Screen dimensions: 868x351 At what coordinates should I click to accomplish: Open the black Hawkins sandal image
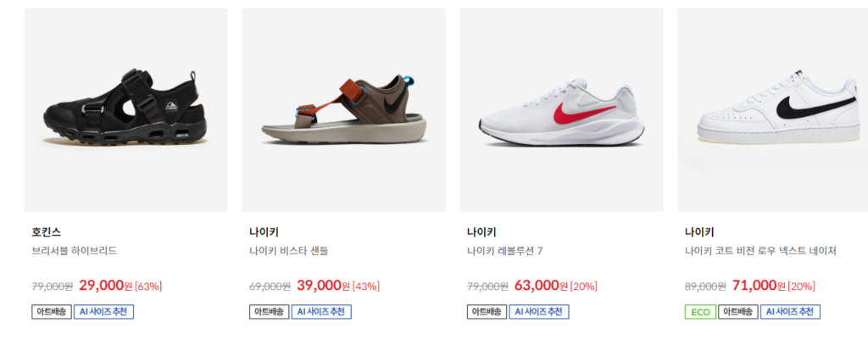tap(125, 109)
